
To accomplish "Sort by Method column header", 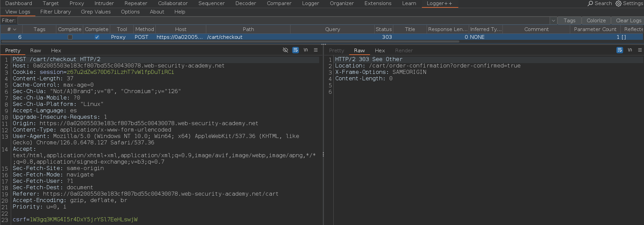I will [x=145, y=29].
